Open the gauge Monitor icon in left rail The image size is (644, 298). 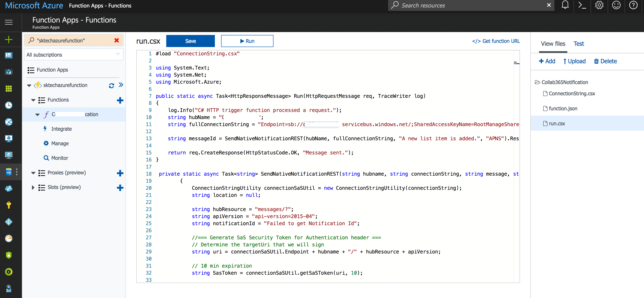pyautogui.click(x=9, y=238)
